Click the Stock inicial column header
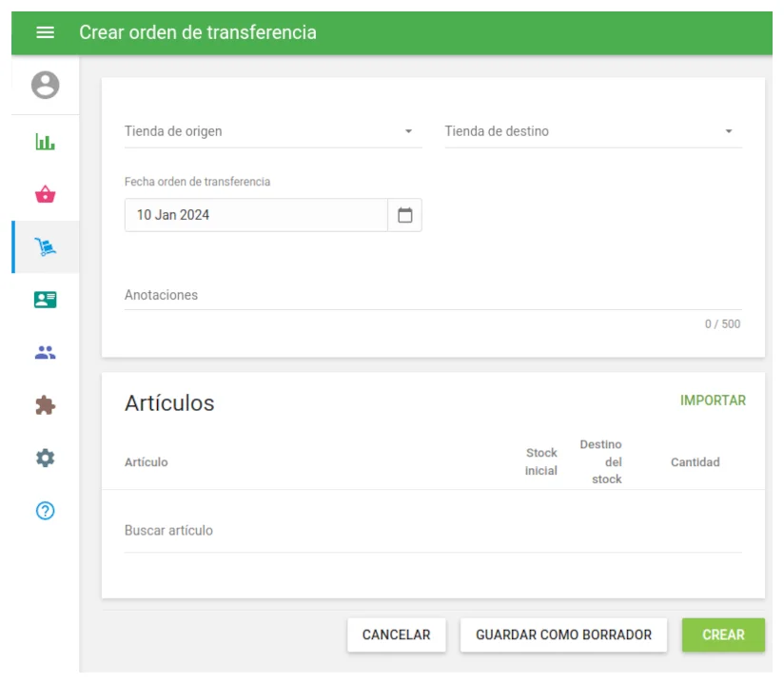The height and width of the screenshot is (684, 784). coord(541,461)
